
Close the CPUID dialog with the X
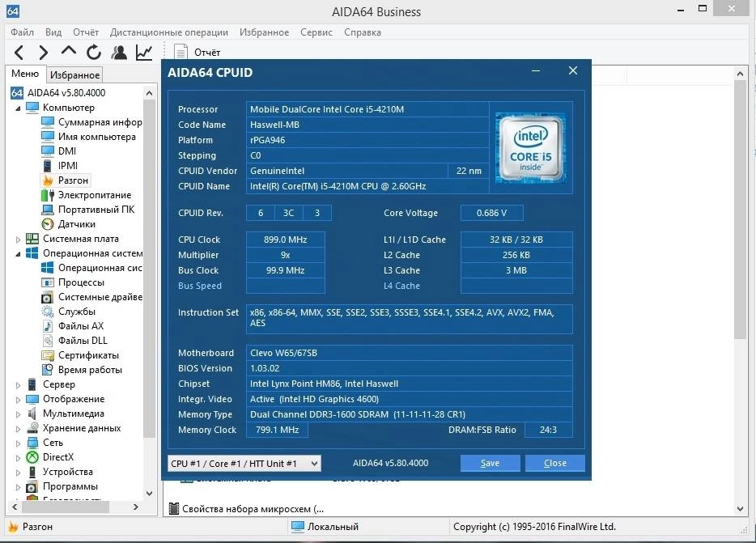point(573,71)
